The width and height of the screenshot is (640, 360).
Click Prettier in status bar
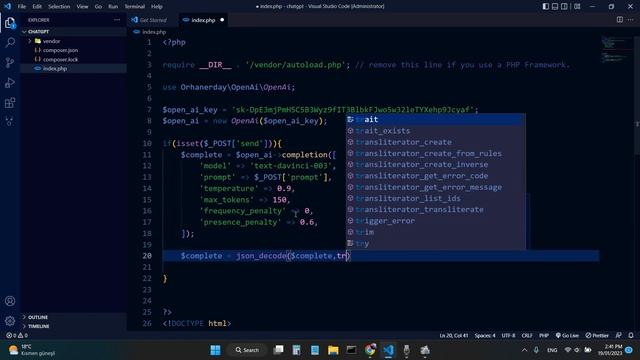point(597,336)
